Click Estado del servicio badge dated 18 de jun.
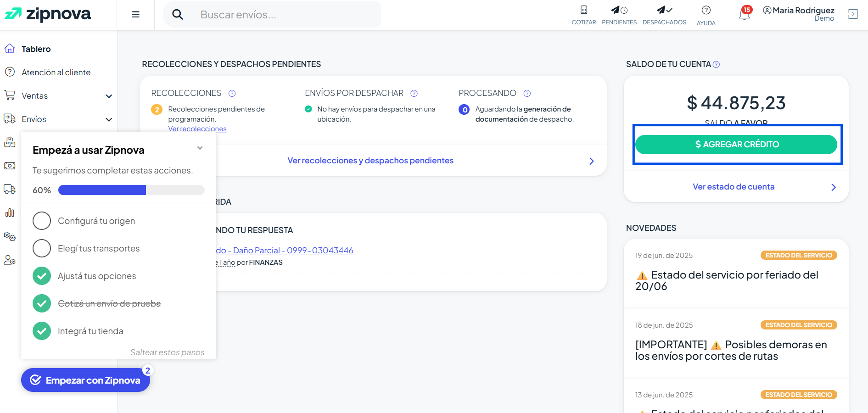This screenshot has width=868, height=413. coord(799,325)
